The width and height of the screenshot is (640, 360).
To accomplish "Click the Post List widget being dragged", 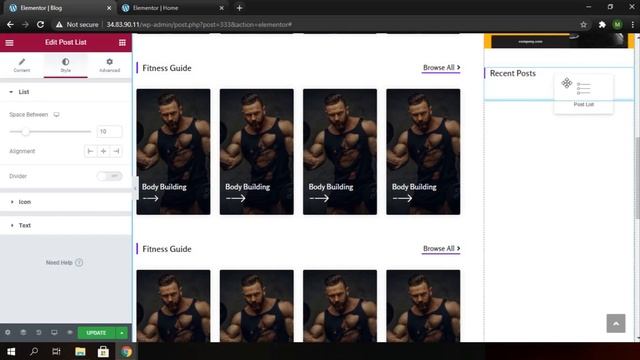I will pyautogui.click(x=584, y=93).
